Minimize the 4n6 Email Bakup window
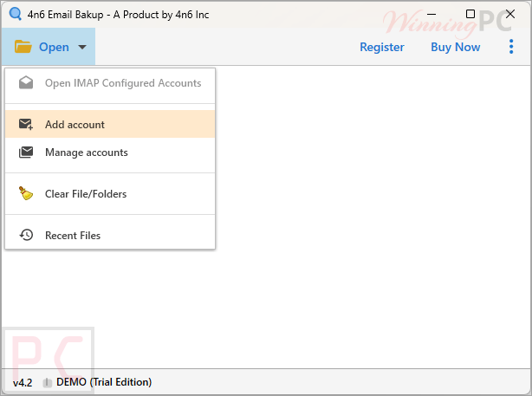This screenshot has height=396, width=532. tap(431, 14)
